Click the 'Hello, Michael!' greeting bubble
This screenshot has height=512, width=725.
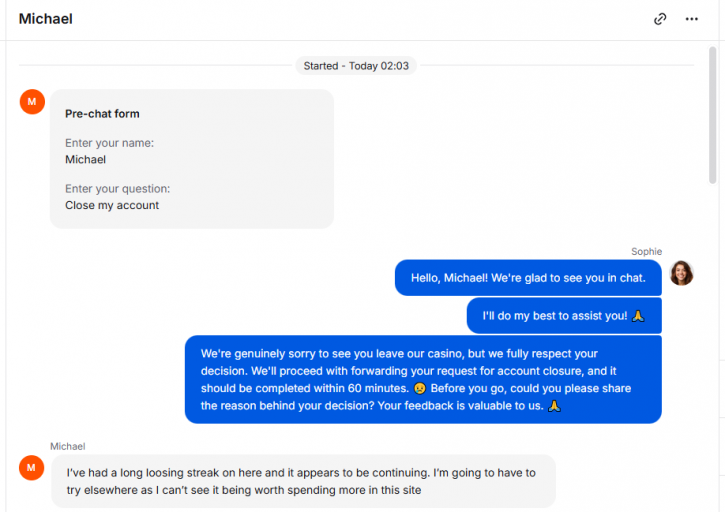click(528, 278)
